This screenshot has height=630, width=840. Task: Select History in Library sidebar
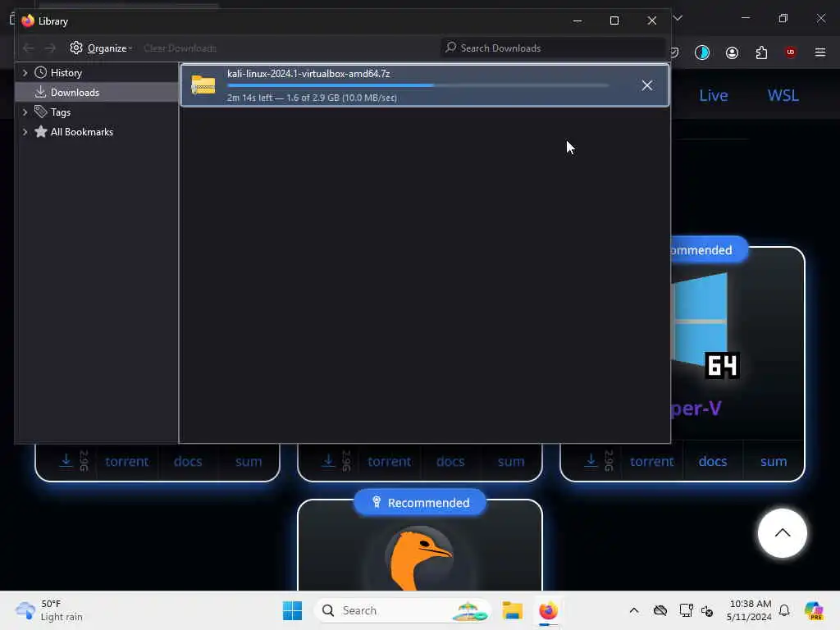66,73
